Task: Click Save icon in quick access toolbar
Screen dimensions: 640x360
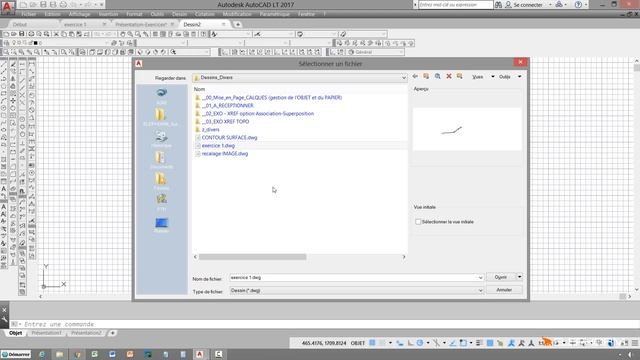Action: 43,4
